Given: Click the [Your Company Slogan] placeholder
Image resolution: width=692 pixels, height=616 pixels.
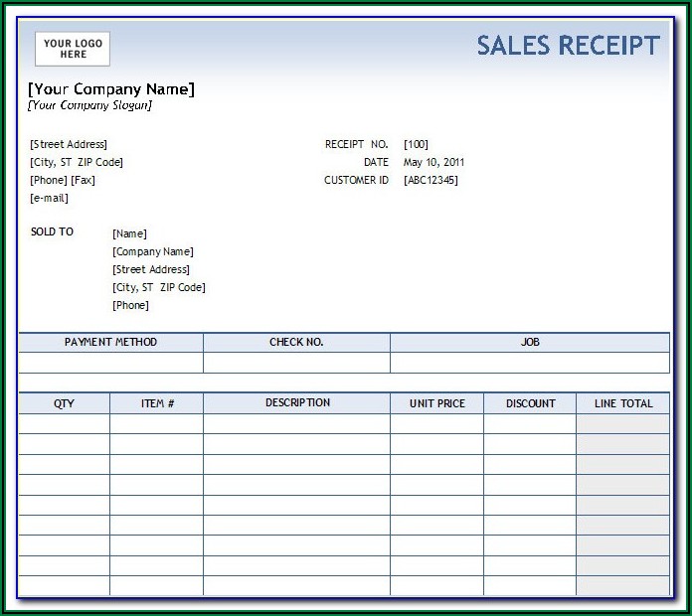Looking at the screenshot, I should [90, 105].
